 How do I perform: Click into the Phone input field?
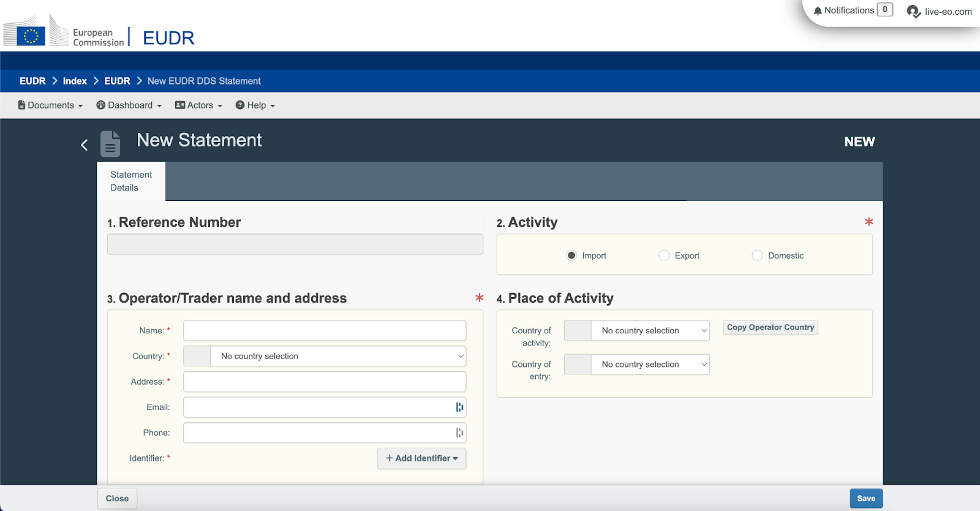pyautogui.click(x=325, y=433)
